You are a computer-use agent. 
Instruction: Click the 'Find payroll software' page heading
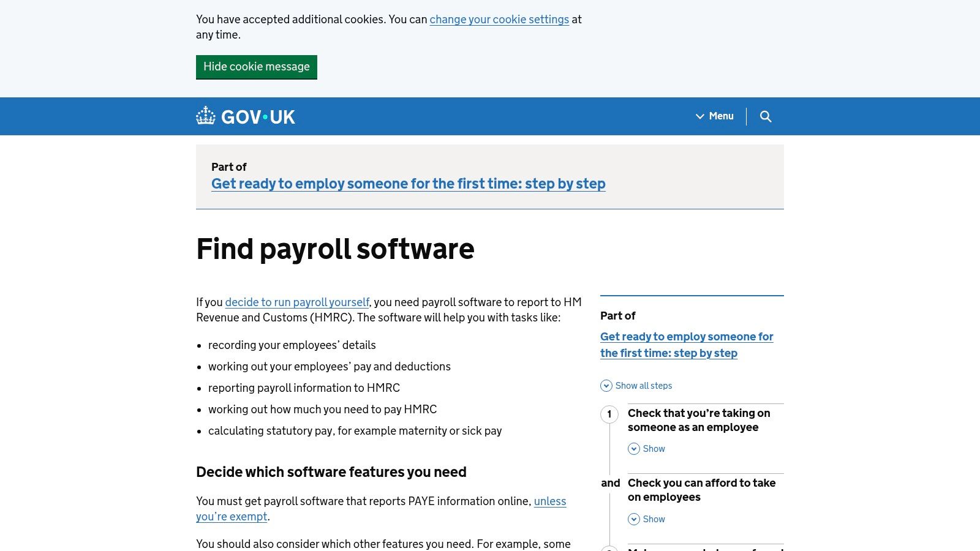coord(335,249)
